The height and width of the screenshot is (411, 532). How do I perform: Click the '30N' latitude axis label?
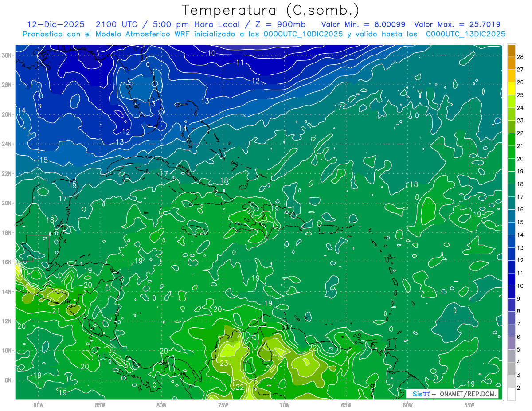click(x=8, y=55)
